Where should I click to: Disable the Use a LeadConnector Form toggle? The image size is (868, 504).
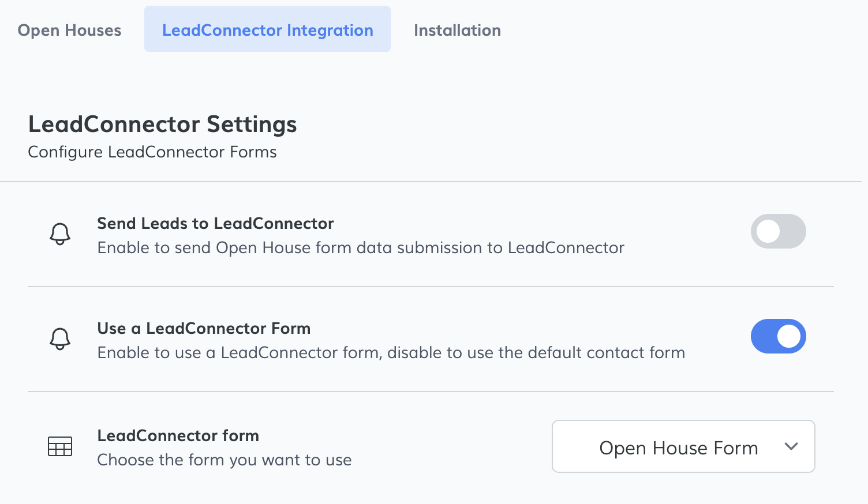pos(778,336)
